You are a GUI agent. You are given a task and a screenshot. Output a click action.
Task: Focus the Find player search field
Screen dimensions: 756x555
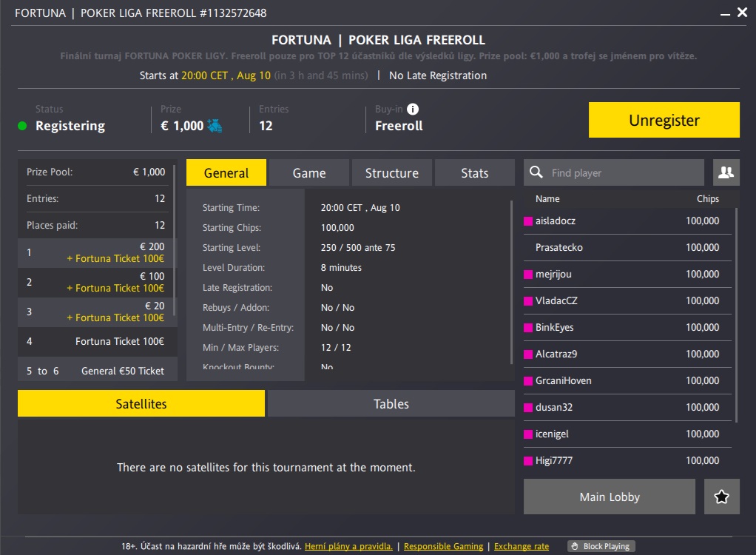pos(614,172)
